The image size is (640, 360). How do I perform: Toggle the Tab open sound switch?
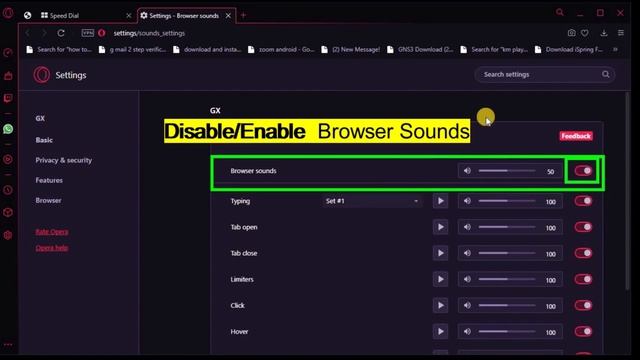click(583, 227)
